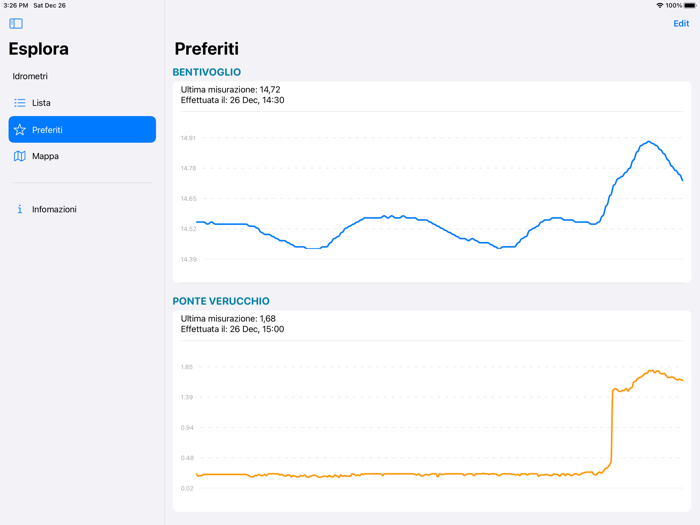
Task: Tap the Wi-Fi status icon
Action: tap(660, 5)
